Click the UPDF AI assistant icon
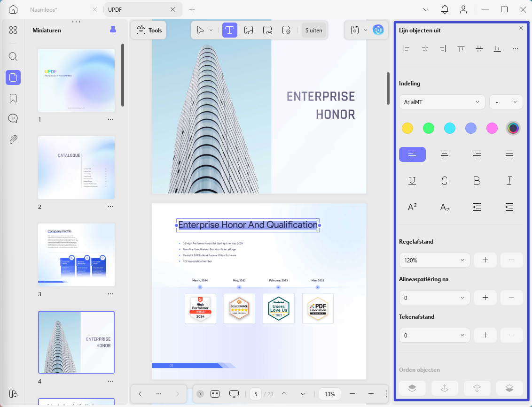The height and width of the screenshot is (407, 532). coord(378,30)
